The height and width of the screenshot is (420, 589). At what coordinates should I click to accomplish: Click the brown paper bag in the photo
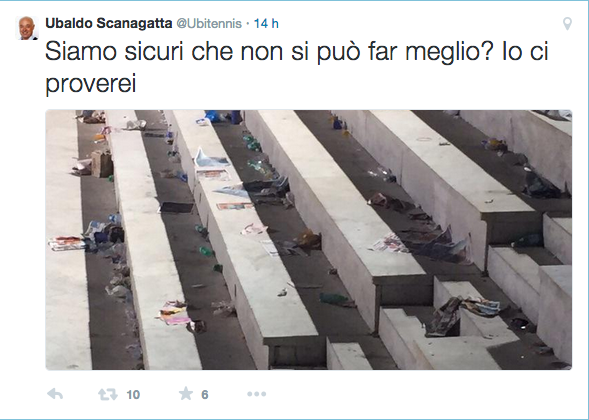pyautogui.click(x=101, y=163)
